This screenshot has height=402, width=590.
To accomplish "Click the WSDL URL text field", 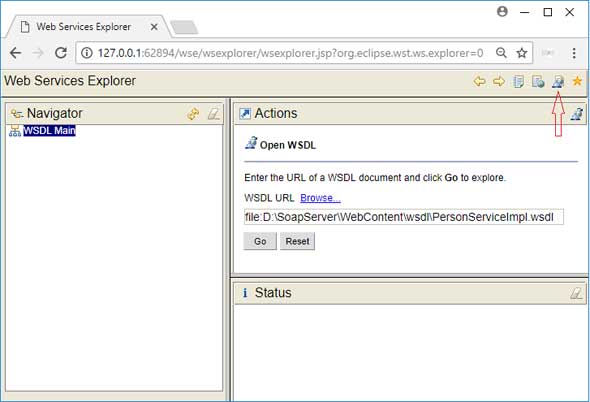I will (x=404, y=217).
